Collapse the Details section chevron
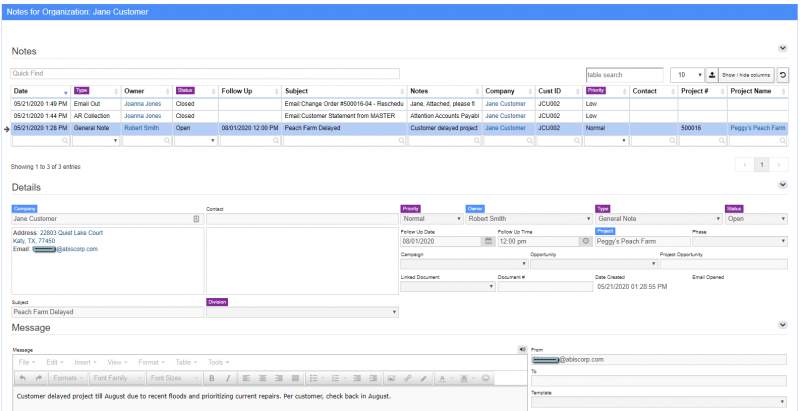Viewport: 800px width, 411px height. (x=782, y=185)
